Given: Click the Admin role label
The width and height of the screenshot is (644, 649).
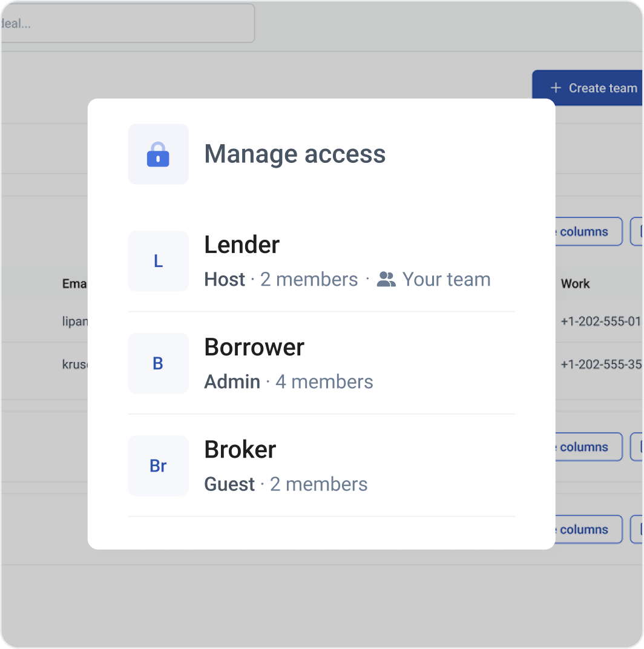Looking at the screenshot, I should 232,381.
